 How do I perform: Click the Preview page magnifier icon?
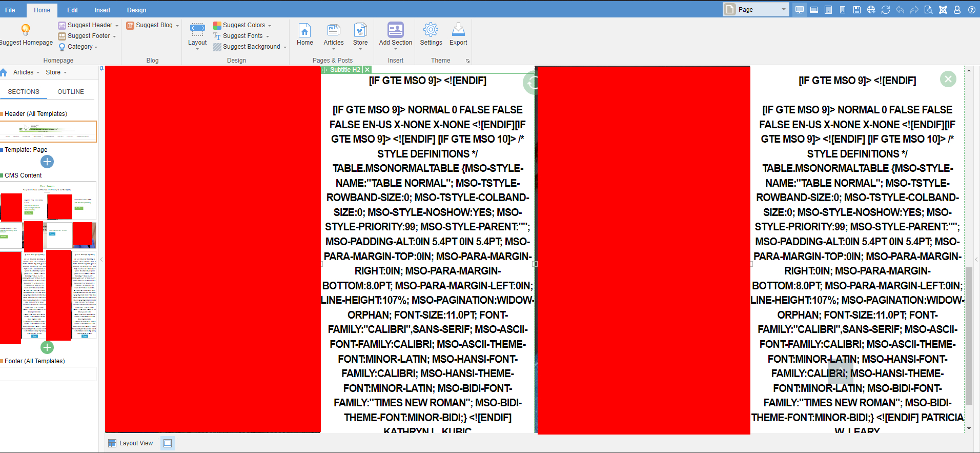[x=929, y=10]
